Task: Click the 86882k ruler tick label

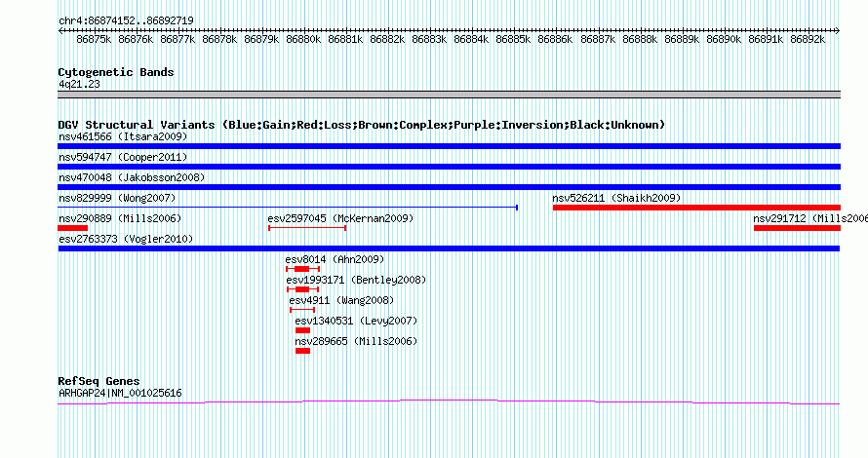Action: 387,40
